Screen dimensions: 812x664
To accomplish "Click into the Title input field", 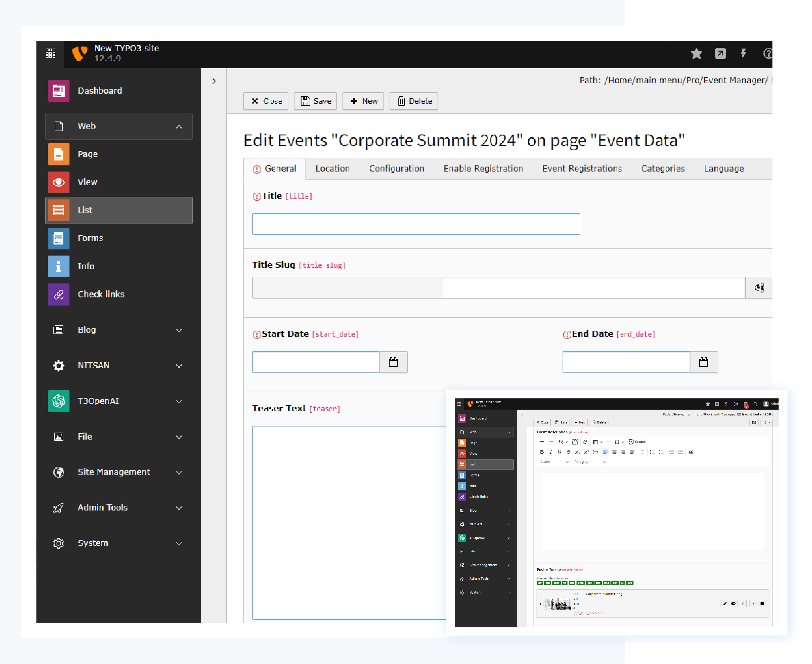I will coord(416,224).
